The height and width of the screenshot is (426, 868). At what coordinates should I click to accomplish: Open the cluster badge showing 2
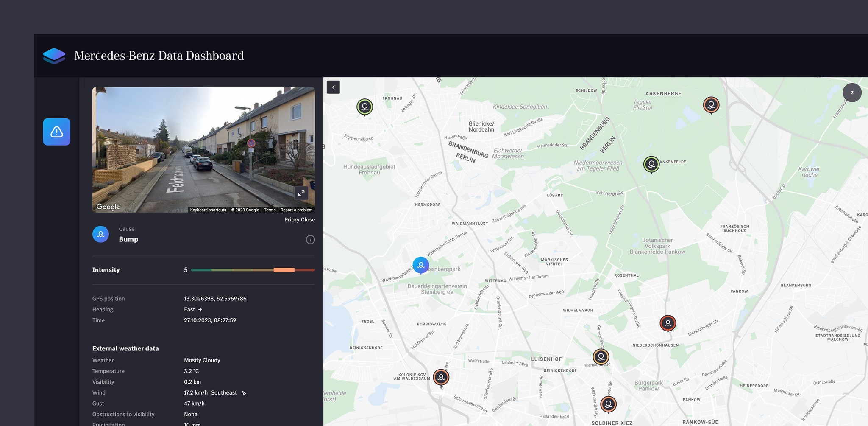852,92
